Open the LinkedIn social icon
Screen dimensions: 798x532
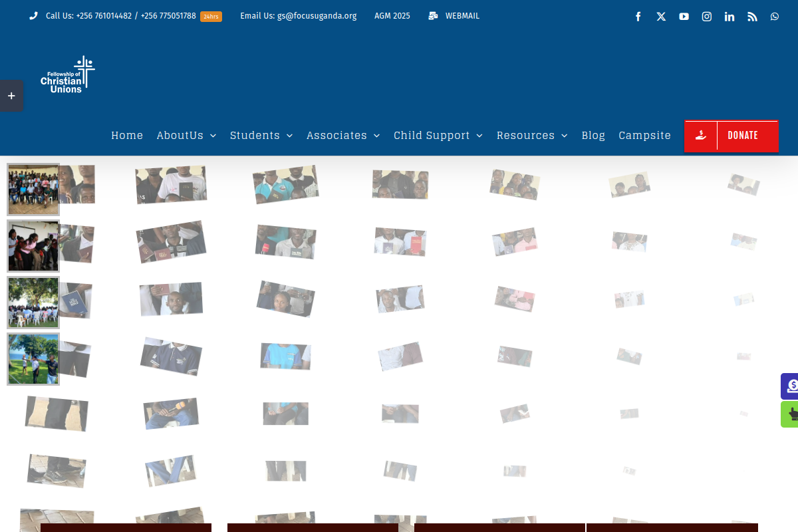[x=730, y=17]
